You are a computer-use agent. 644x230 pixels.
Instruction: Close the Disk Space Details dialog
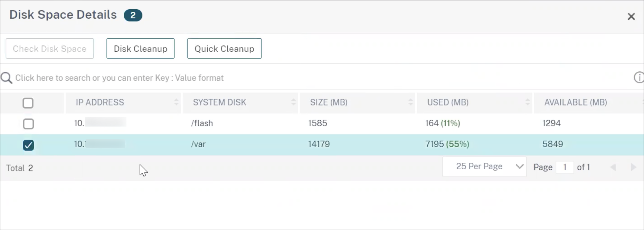(x=631, y=17)
